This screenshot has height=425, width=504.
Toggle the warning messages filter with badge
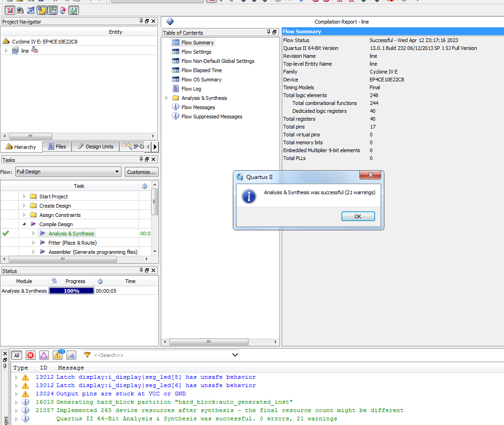[x=58, y=355]
